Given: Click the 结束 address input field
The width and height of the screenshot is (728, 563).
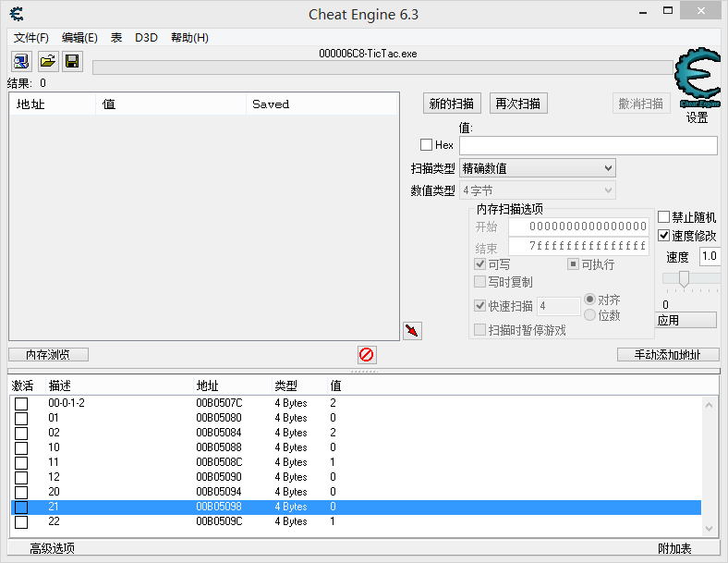Looking at the screenshot, I should click(578, 246).
